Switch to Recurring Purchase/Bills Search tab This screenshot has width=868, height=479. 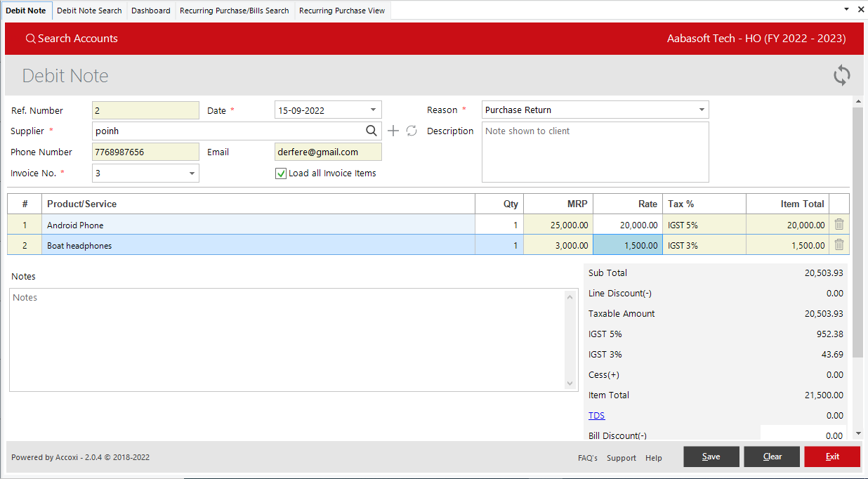(235, 11)
